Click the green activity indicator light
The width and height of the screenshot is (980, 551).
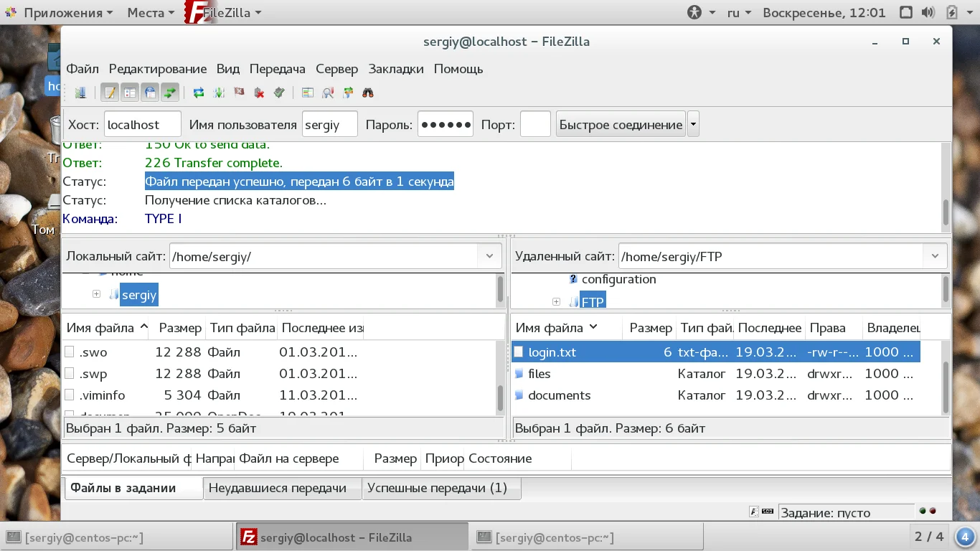tap(923, 512)
